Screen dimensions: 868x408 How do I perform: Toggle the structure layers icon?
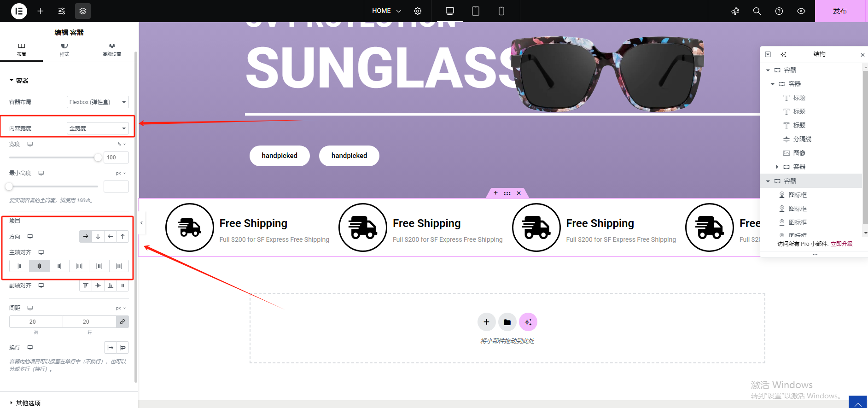83,11
